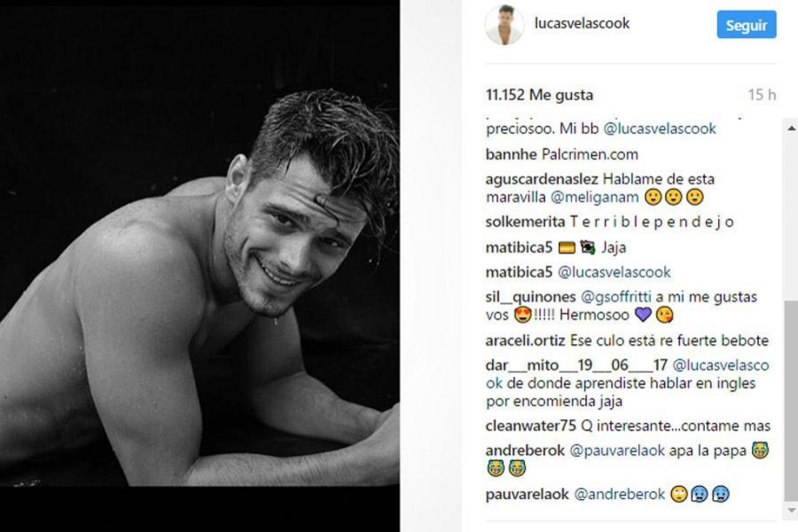Open the cleanwater75 commenter profile
Screen dimensions: 798x532
531,426
